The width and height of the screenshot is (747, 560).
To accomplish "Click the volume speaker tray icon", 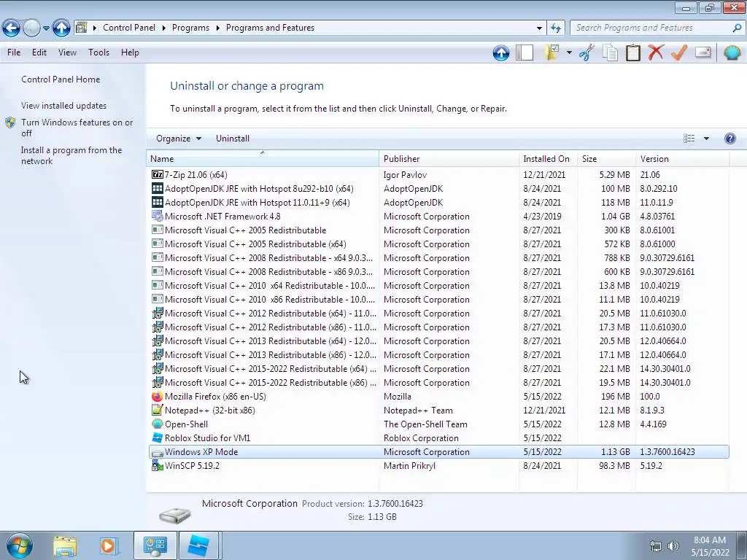I will pos(673,546).
